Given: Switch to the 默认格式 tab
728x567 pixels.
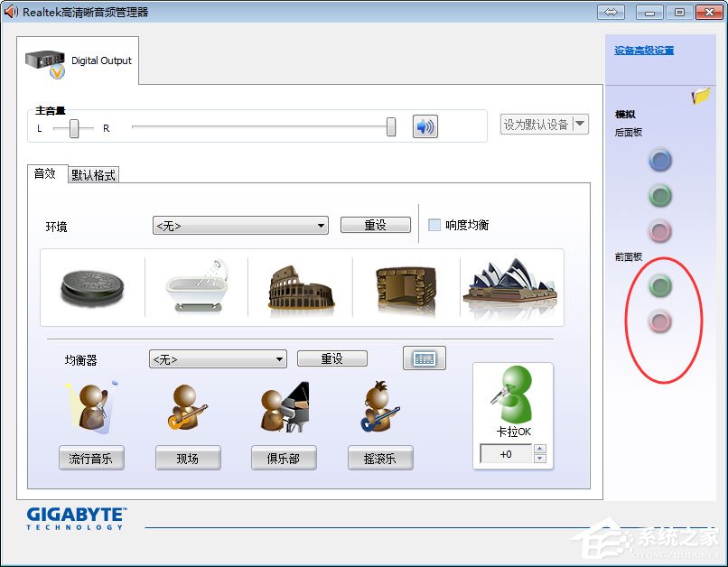Looking at the screenshot, I should 92,174.
